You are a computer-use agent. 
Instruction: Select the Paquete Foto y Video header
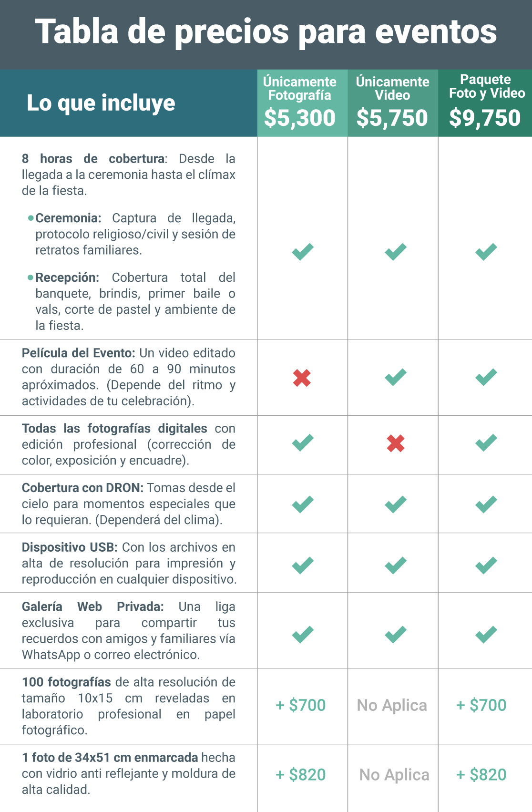pyautogui.click(x=486, y=86)
